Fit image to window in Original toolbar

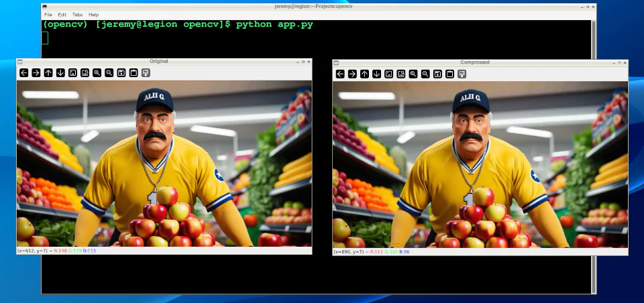[x=85, y=72]
